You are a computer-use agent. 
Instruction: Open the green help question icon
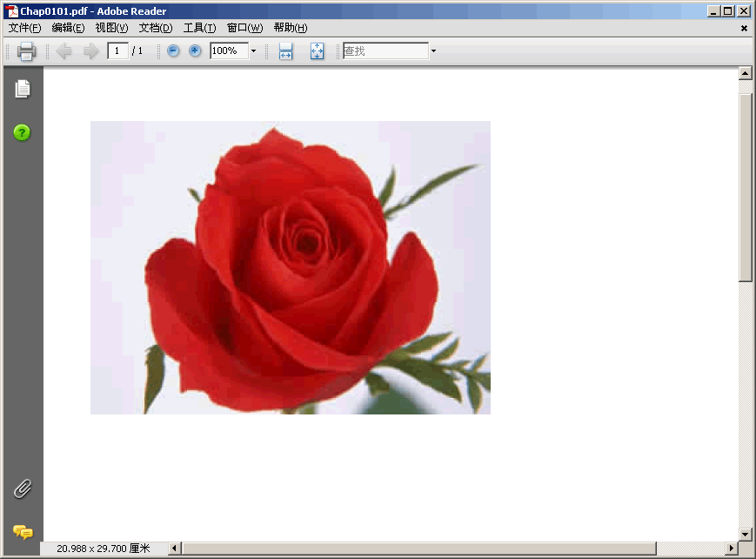coord(22,132)
